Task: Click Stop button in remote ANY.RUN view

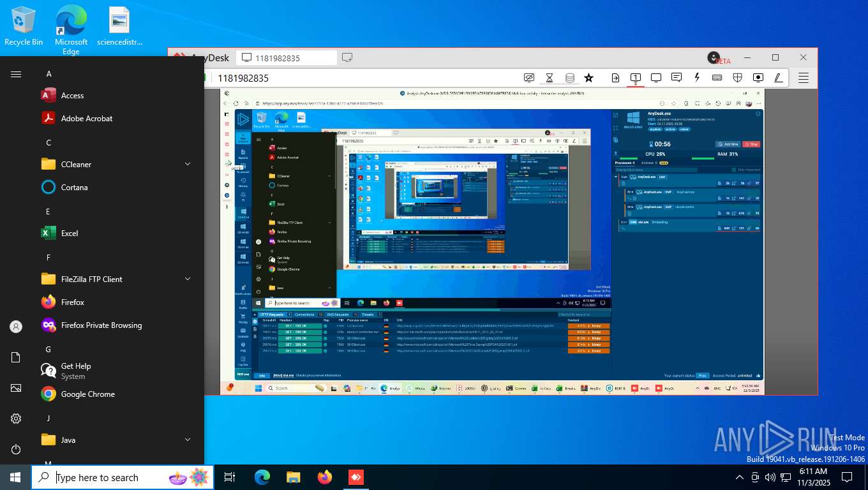Action: click(x=751, y=144)
